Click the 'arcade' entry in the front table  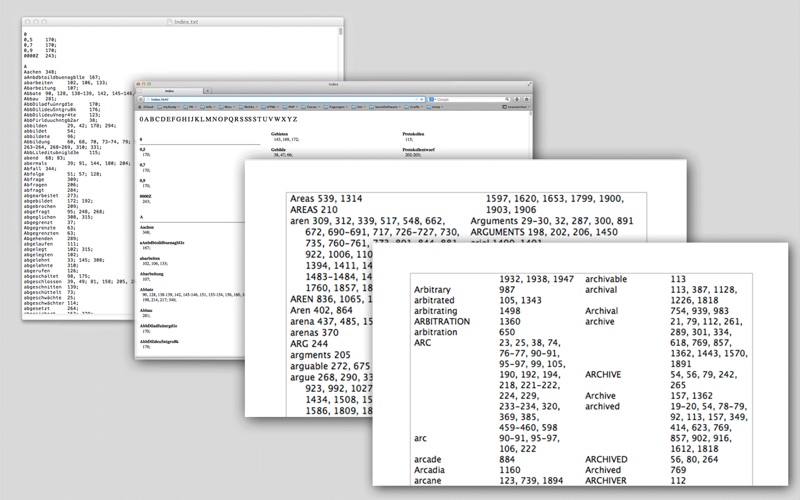pyautogui.click(x=428, y=459)
